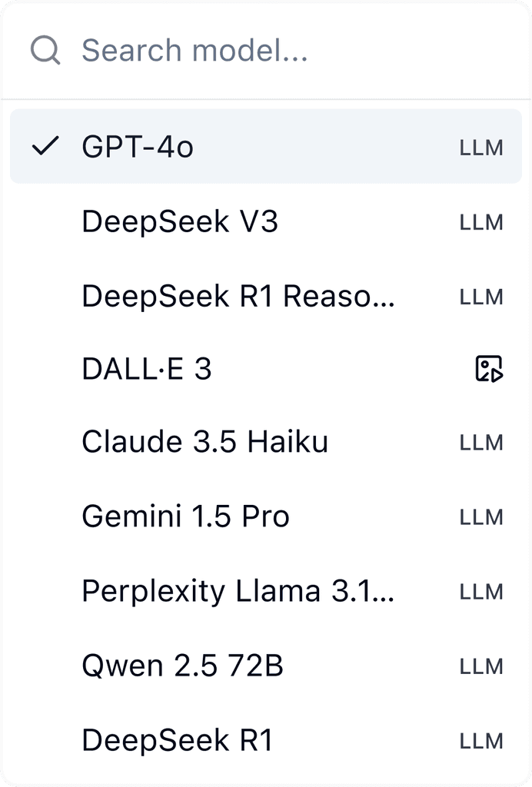This screenshot has height=787, width=532.
Task: Select Gemini 1.5 Pro
Action: (x=266, y=516)
